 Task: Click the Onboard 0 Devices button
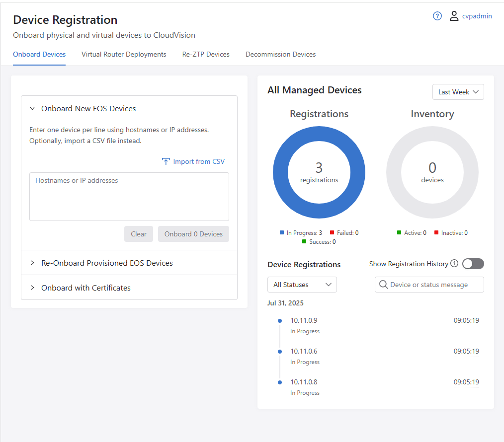click(x=193, y=234)
